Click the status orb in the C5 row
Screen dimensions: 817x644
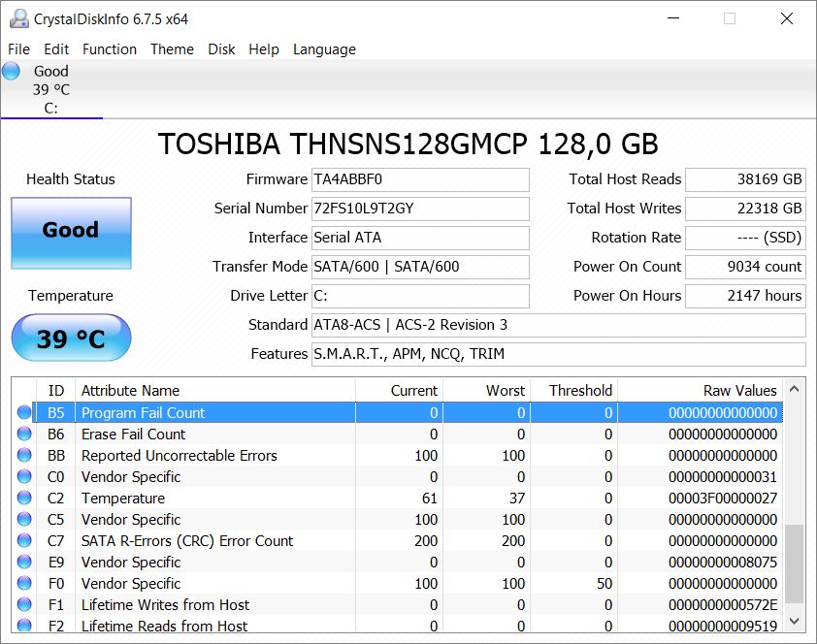pyautogui.click(x=24, y=519)
